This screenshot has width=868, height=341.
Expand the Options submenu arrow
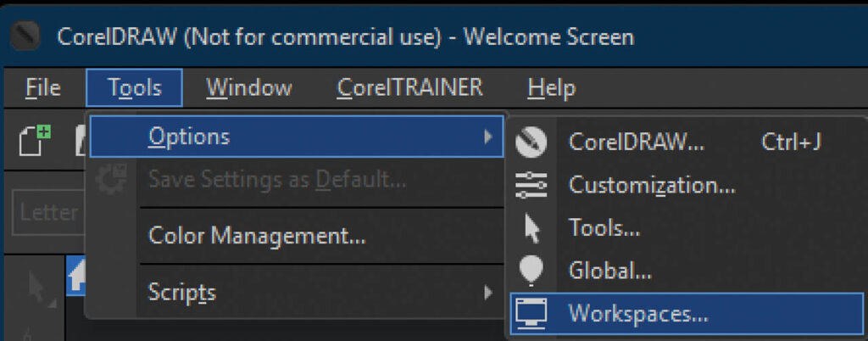(x=487, y=137)
